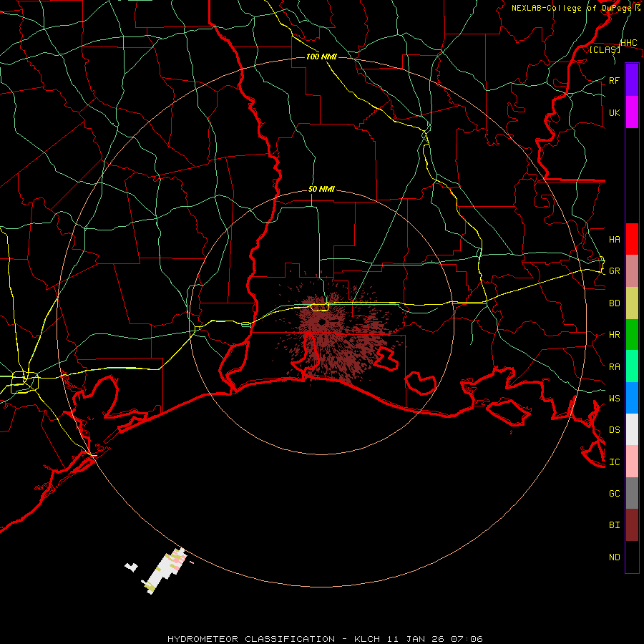This screenshot has height=644, width=644.
Task: Click the DS legend label
Action: tap(614, 430)
